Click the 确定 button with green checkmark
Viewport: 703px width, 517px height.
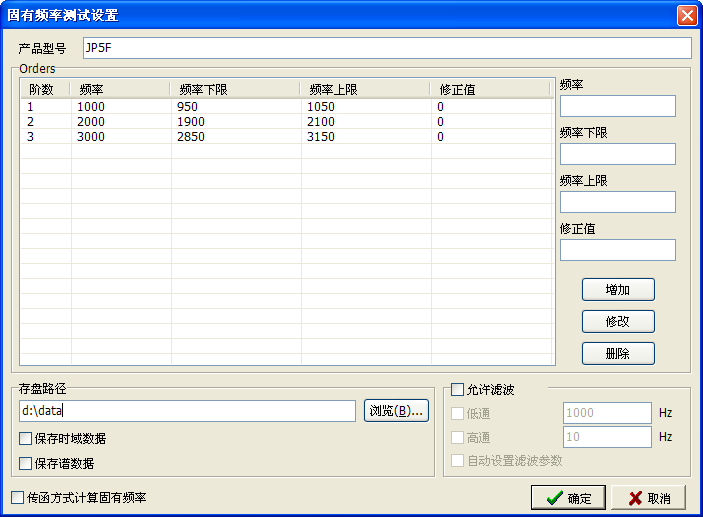click(x=567, y=498)
